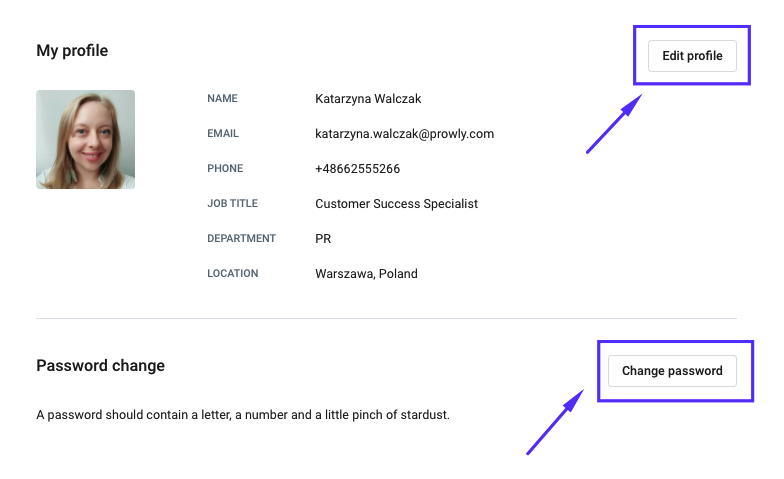The image size is (784, 479).
Task: Click the Password change heading
Action: [x=100, y=366]
